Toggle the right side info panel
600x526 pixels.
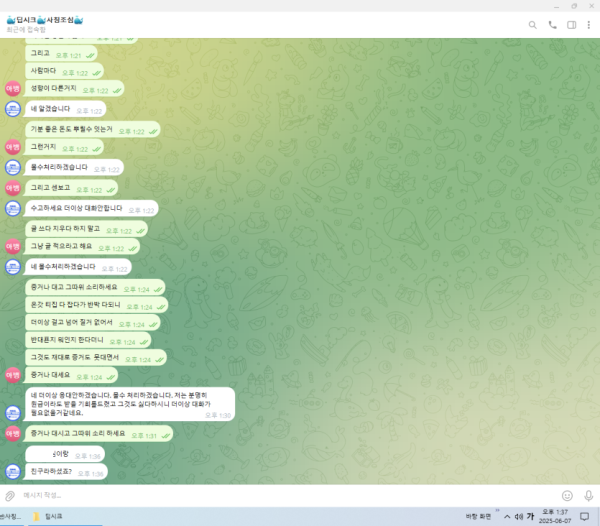point(571,25)
